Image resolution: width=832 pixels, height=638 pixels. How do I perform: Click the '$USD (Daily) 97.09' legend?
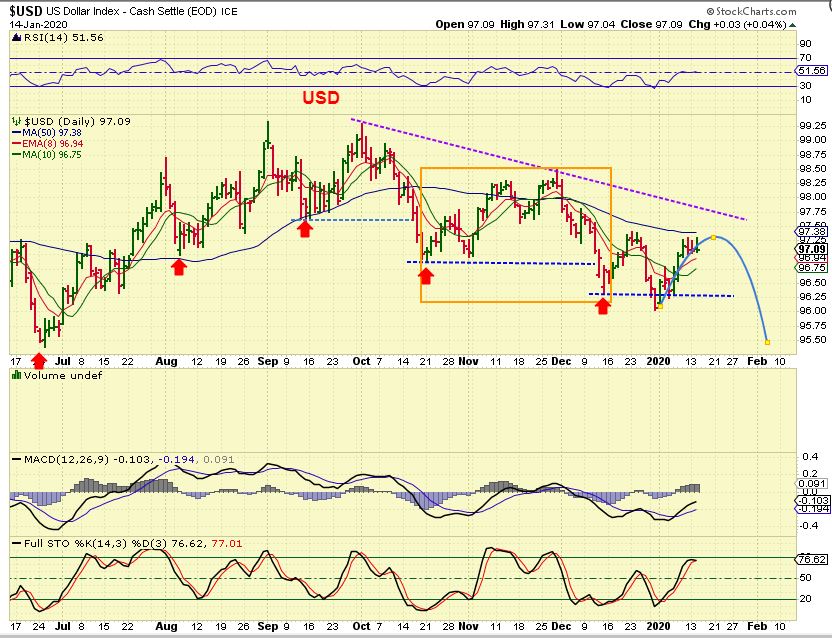click(x=77, y=122)
